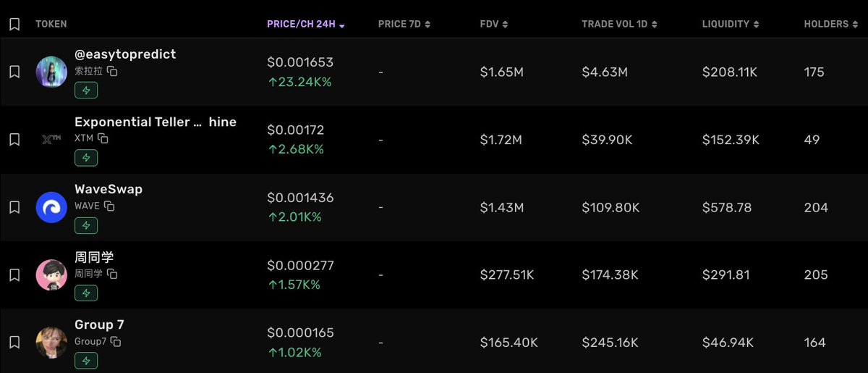The width and height of the screenshot is (868, 373).
Task: Toggle bookmark for Group 7 row
Action: point(14,342)
